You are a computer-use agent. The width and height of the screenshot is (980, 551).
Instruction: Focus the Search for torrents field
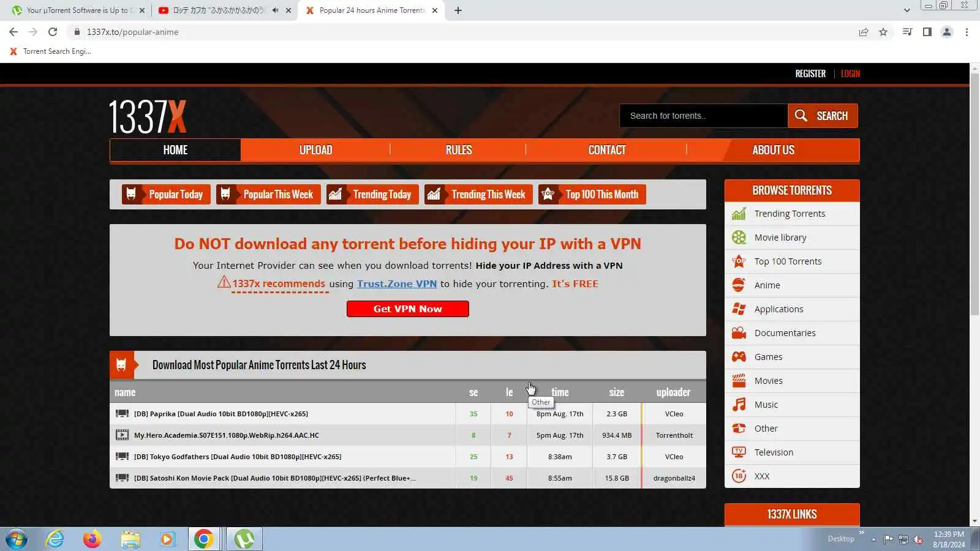tap(704, 116)
